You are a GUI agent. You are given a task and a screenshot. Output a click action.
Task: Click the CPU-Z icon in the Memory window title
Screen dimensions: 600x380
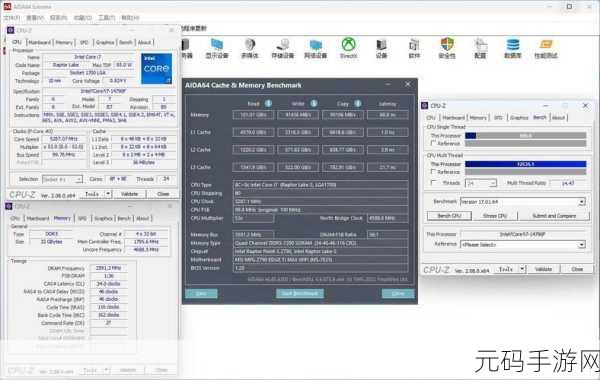tap(9, 206)
